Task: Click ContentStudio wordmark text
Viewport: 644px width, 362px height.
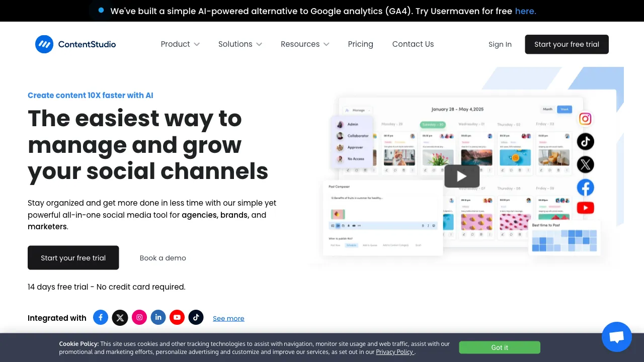Action: coord(87,44)
